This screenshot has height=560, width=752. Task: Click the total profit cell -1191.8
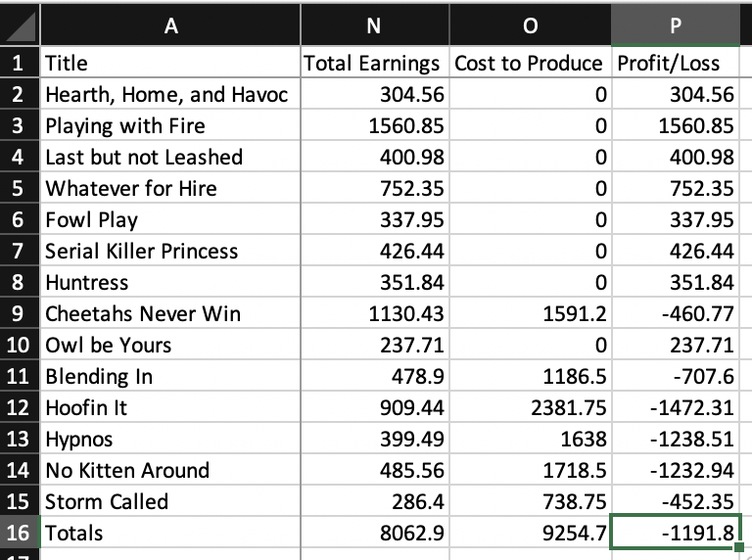coord(676,533)
